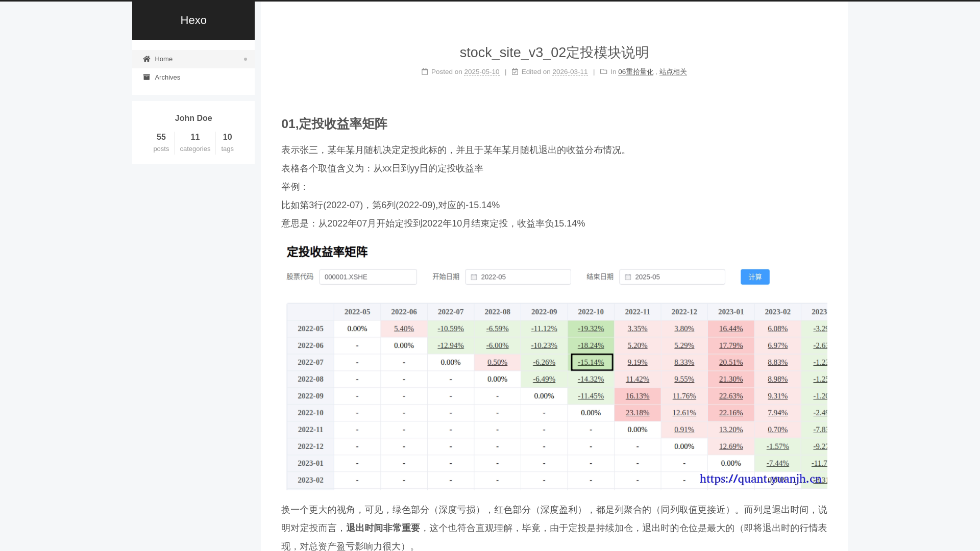Viewport: 980px width, 551px height.
Task: Click the Archives box icon
Action: tap(146, 78)
